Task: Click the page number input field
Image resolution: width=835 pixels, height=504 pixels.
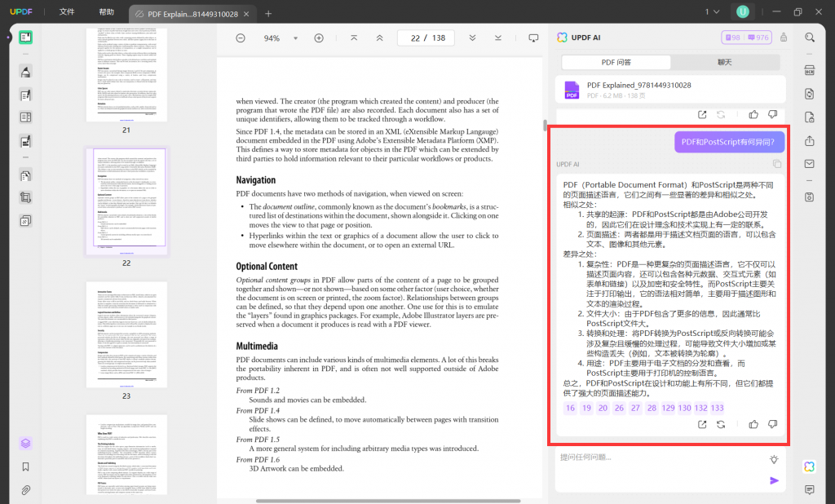Action: click(426, 38)
